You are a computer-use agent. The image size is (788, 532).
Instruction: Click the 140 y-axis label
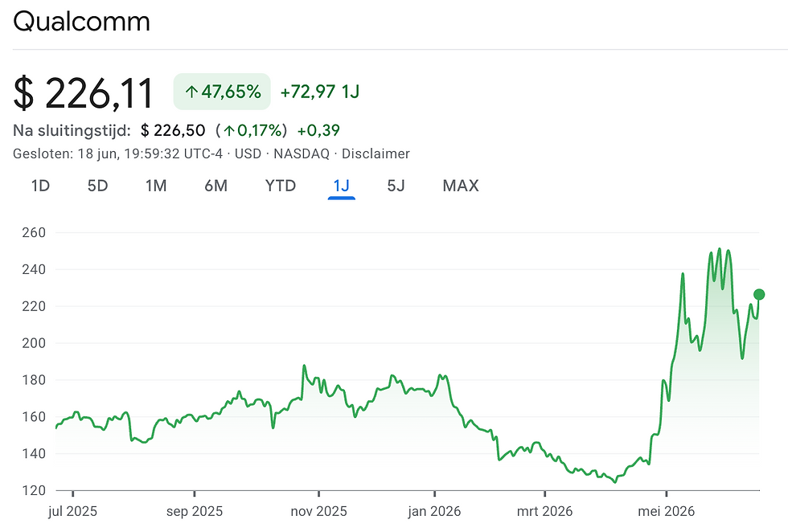[x=34, y=453]
